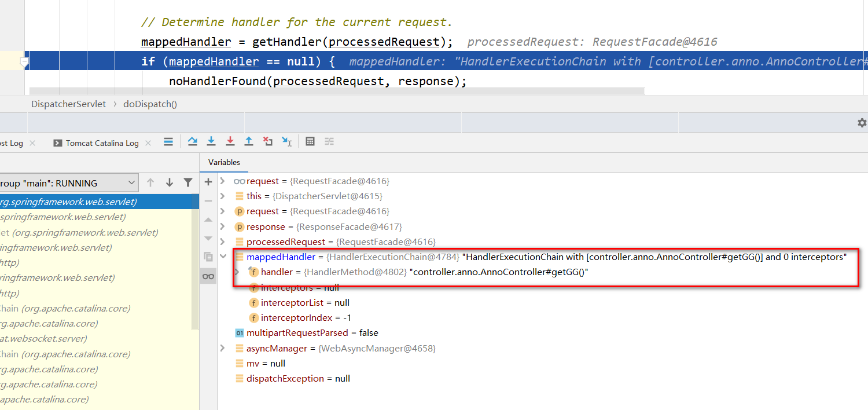Click the Step Out debugger icon
This screenshot has height=410, width=868.
pyautogui.click(x=249, y=141)
